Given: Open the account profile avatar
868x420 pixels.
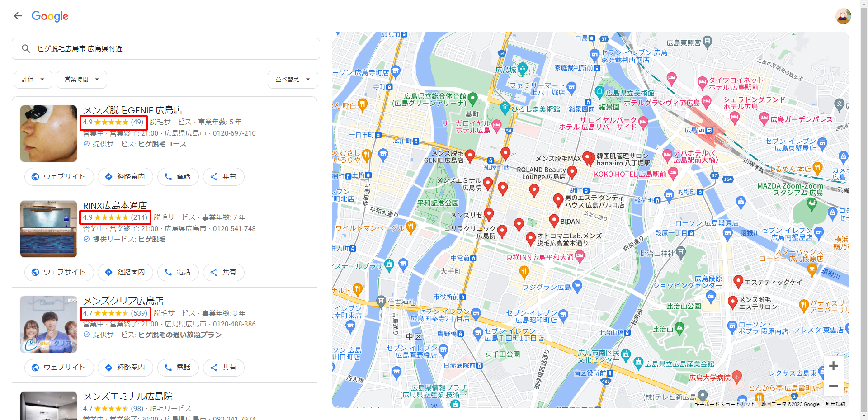Looking at the screenshot, I should tap(843, 16).
